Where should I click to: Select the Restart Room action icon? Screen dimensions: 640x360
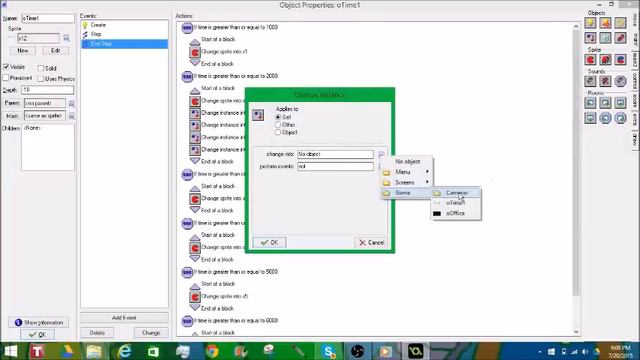click(x=620, y=103)
